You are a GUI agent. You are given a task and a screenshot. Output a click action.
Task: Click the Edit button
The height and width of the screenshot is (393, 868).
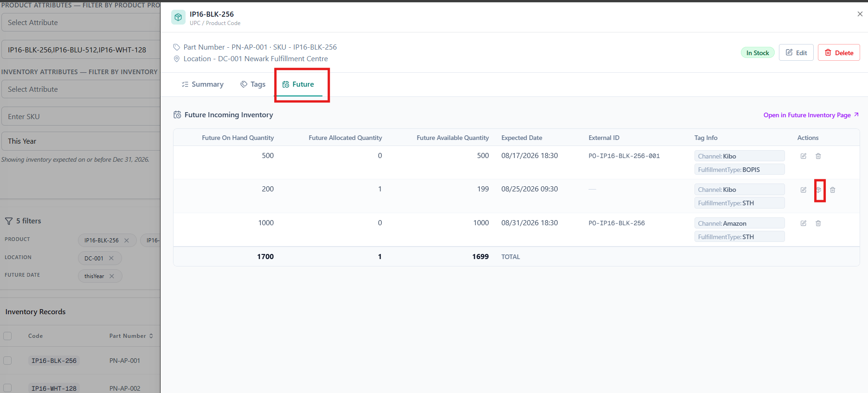pos(796,53)
